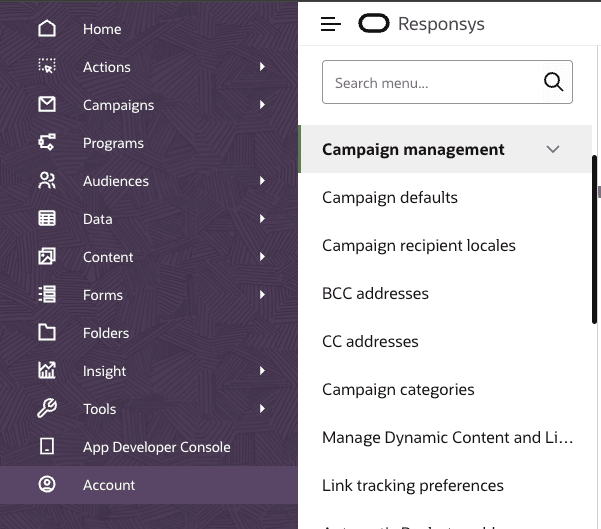Screen dimensions: 601x529
Task: Click the settings list vertical scrollbar
Action: 594,239
